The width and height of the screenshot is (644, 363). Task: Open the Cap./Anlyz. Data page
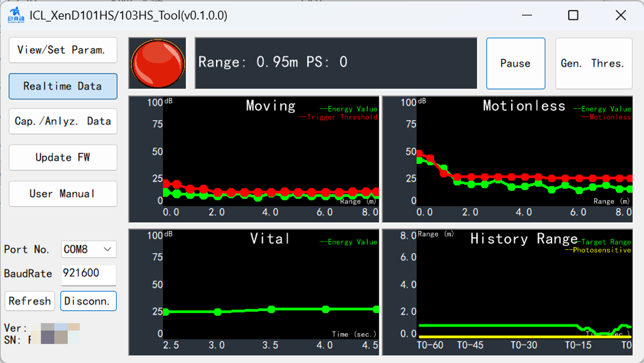[63, 121]
